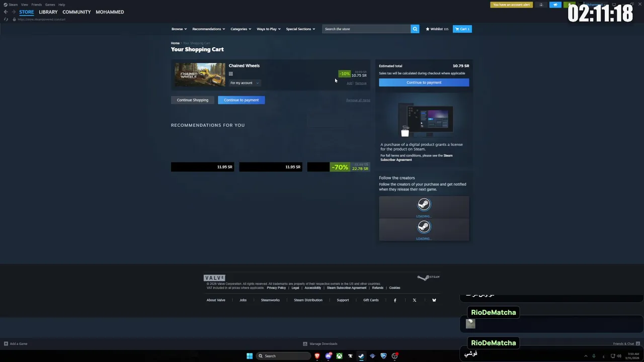This screenshot has width=644, height=362.
Task: Go back with the left arrow button
Action: (6, 12)
